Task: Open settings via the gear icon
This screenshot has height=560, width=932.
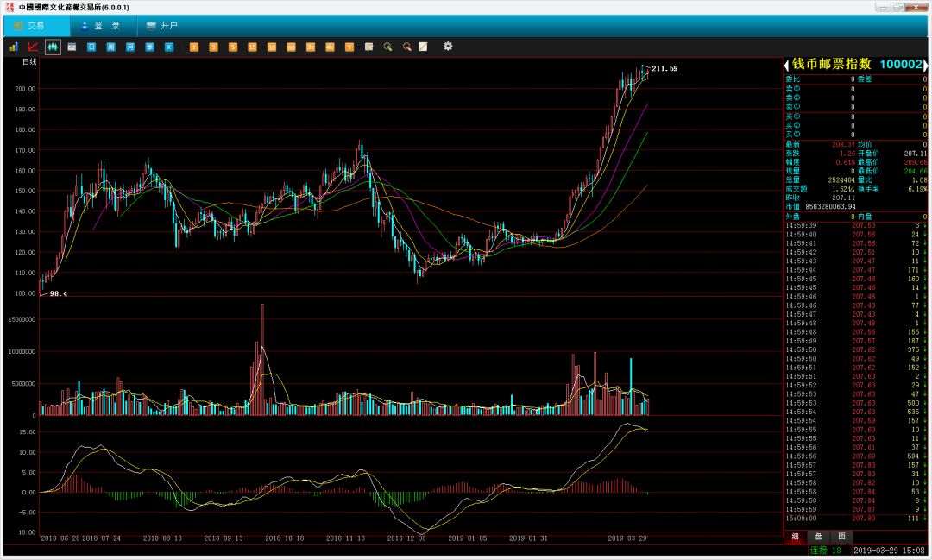Action: [x=448, y=47]
